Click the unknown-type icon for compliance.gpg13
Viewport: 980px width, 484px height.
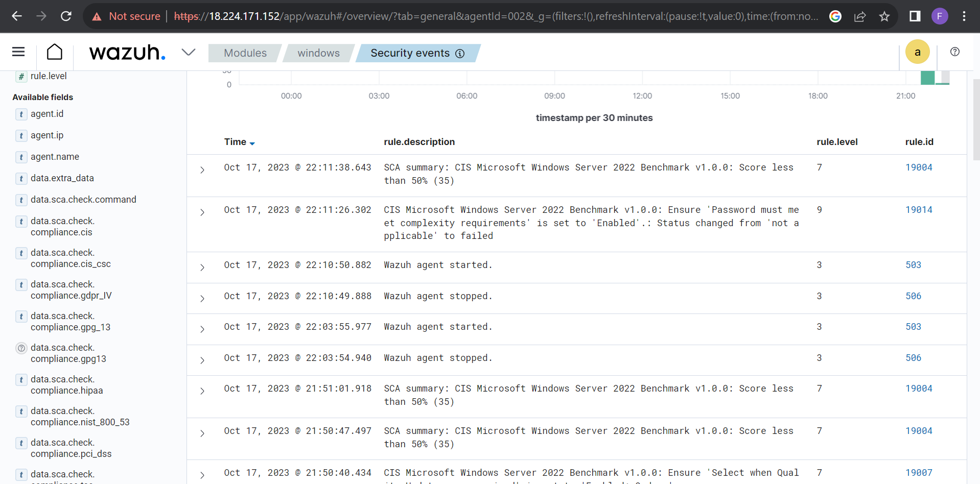point(21,348)
